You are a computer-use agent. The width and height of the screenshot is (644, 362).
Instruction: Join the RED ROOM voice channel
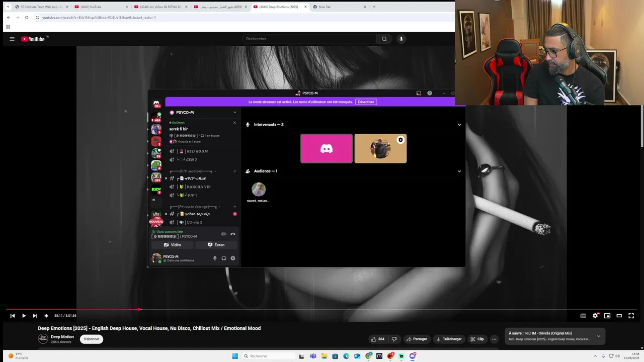197,151
